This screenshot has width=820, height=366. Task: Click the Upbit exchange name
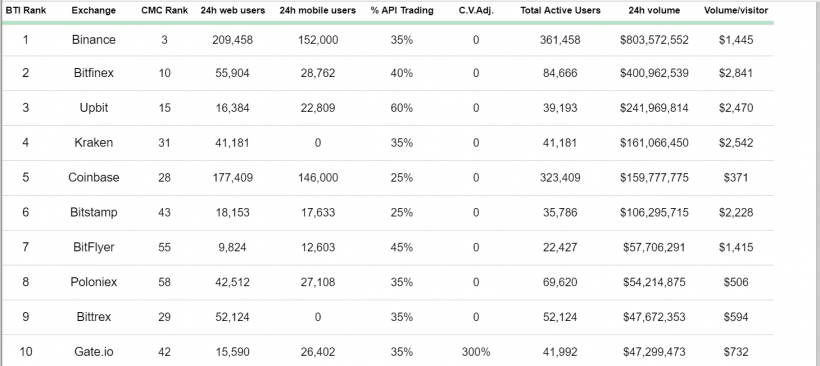[94, 108]
